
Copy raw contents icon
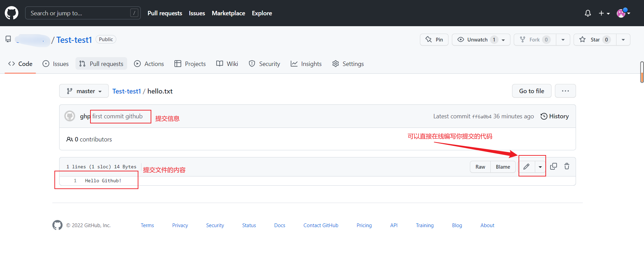554,166
